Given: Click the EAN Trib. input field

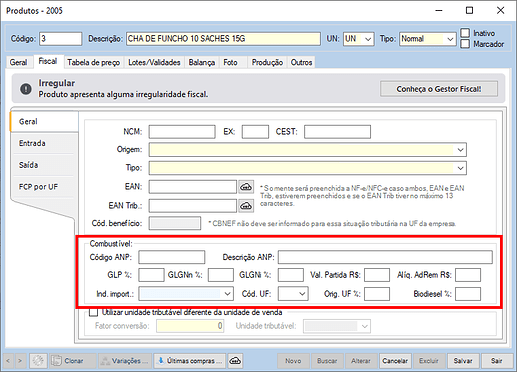Looking at the screenshot, I should tap(193, 206).
